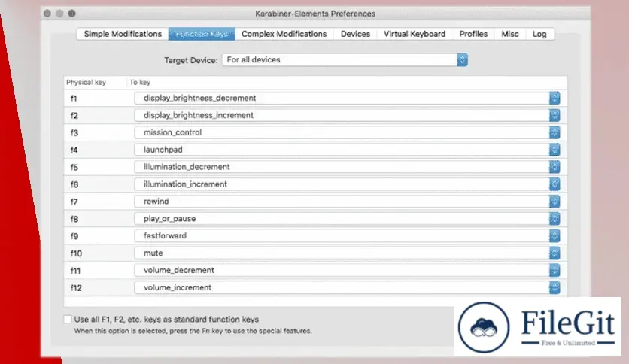Switch to the Profiles tab
This screenshot has height=364, width=629.
pyautogui.click(x=473, y=34)
